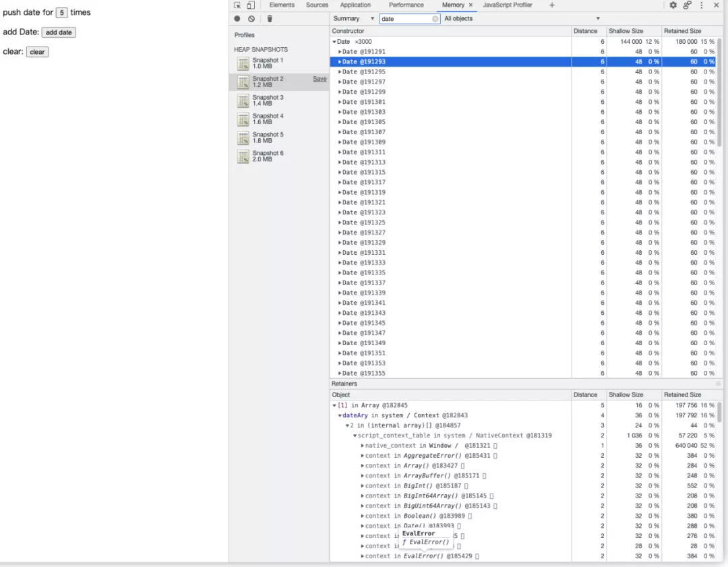Expand Date @191301 row
This screenshot has height=567, width=728.
pyautogui.click(x=340, y=102)
